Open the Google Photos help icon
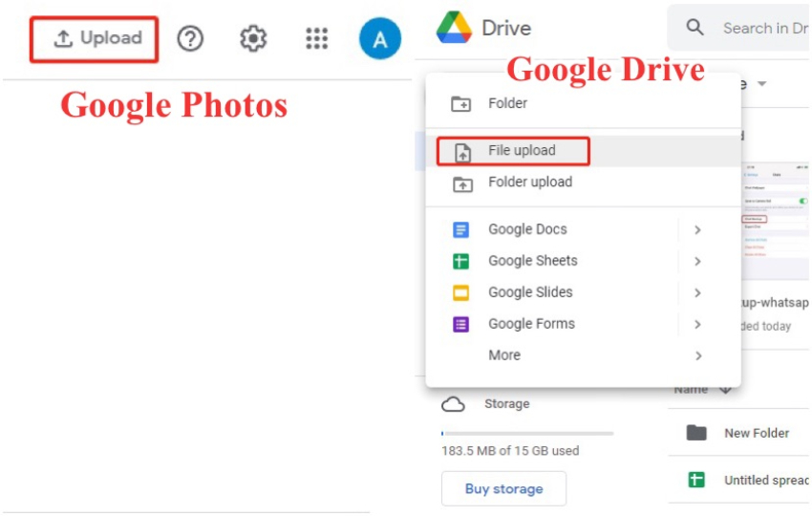812x516 pixels. (190, 38)
